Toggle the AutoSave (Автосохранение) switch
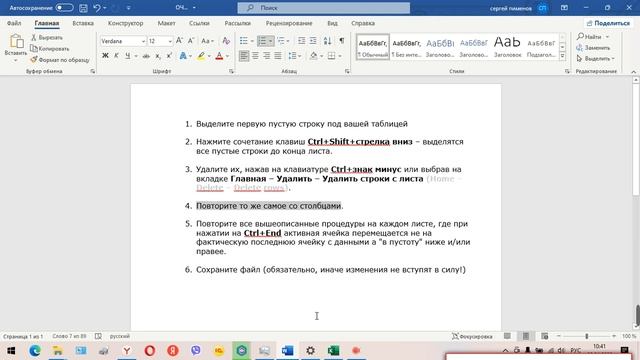 click(x=64, y=8)
